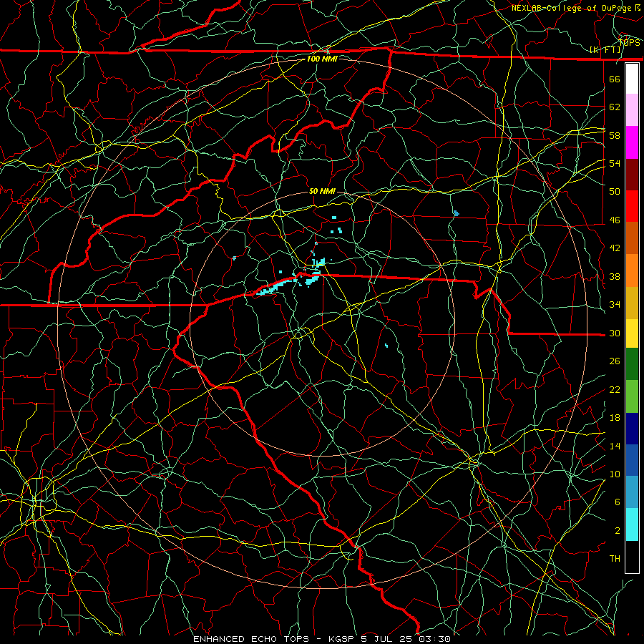644x644 pixels.
Task: Pick the gold legend swatch
Action: point(632,303)
